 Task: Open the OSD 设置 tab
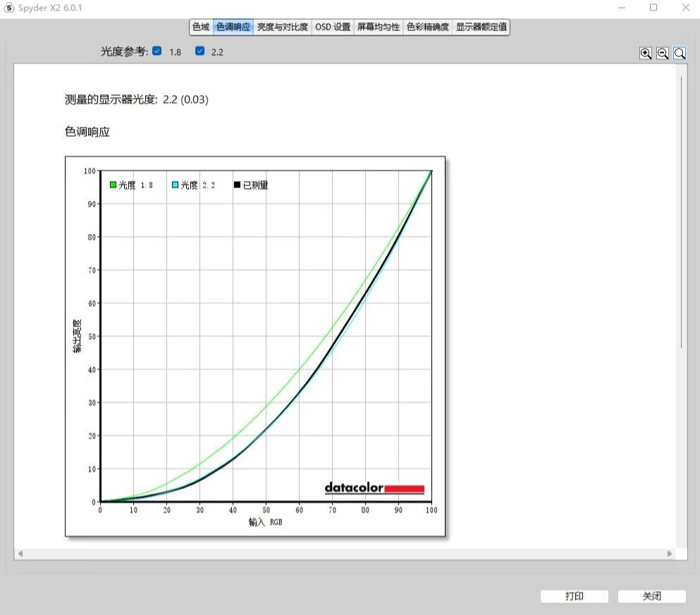(333, 27)
